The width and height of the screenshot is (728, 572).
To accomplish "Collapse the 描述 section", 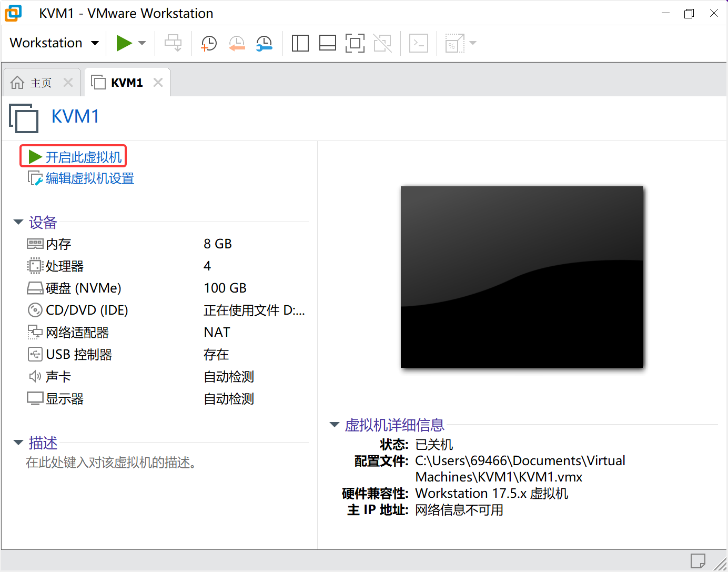I will [18, 443].
